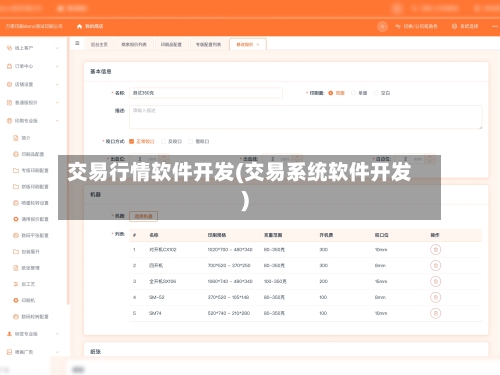Screen dimensions: 500x375
Task: Expand the 普通版报价 menu chevron
Action: (57, 103)
